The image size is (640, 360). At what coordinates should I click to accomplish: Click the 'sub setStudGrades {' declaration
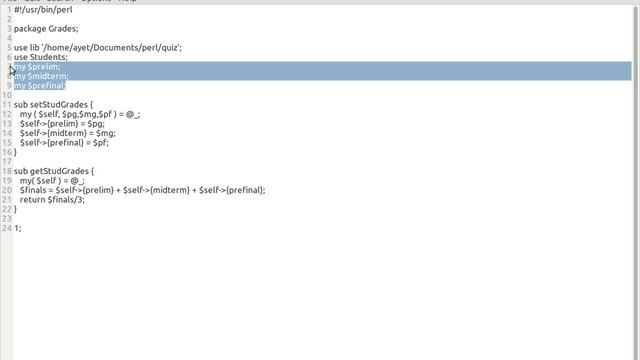[x=53, y=104]
